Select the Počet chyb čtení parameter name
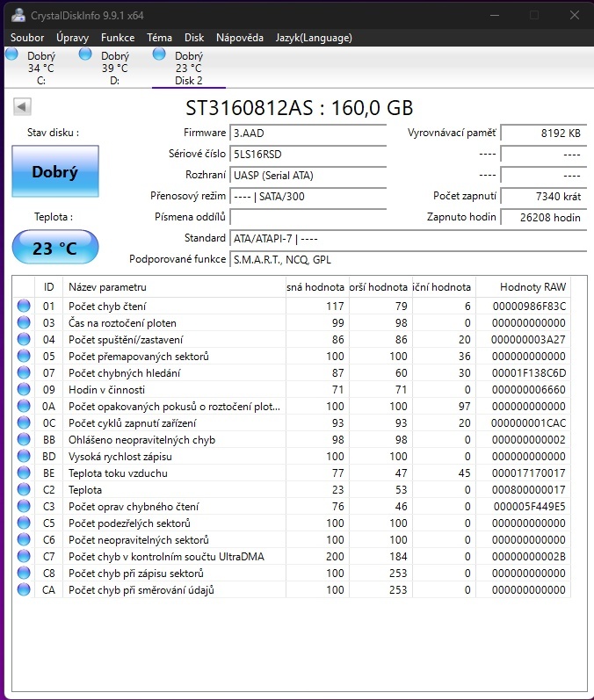This screenshot has width=594, height=700. [107, 307]
